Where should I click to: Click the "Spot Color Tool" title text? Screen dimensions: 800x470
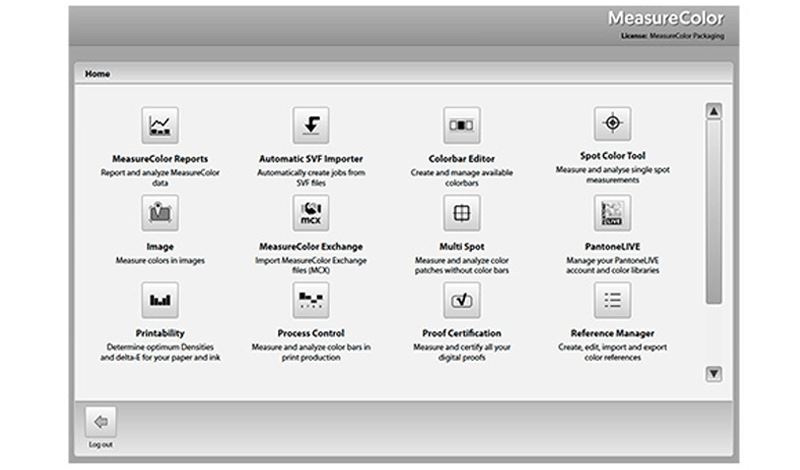pos(612,156)
